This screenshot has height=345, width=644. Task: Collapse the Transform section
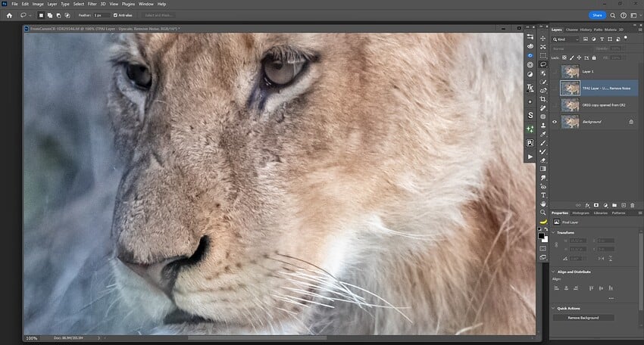coord(554,232)
